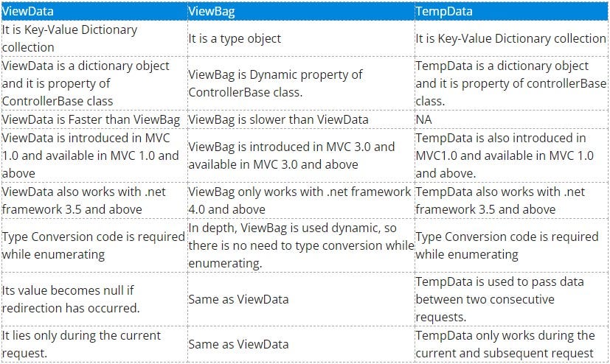Click 'ViewBag is introduced in MVC 3.0' cell
Image resolution: width=610 pixels, height=364 pixels.
(x=301, y=155)
